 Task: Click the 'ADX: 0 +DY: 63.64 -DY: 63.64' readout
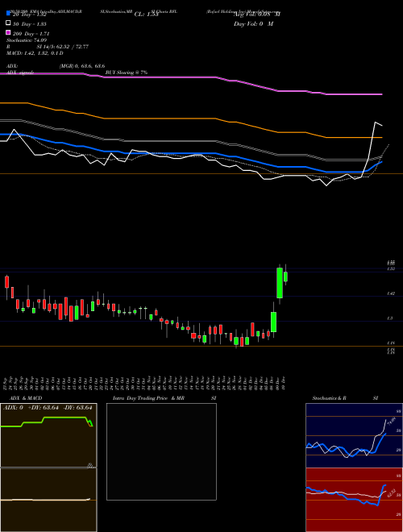click(x=48, y=407)
